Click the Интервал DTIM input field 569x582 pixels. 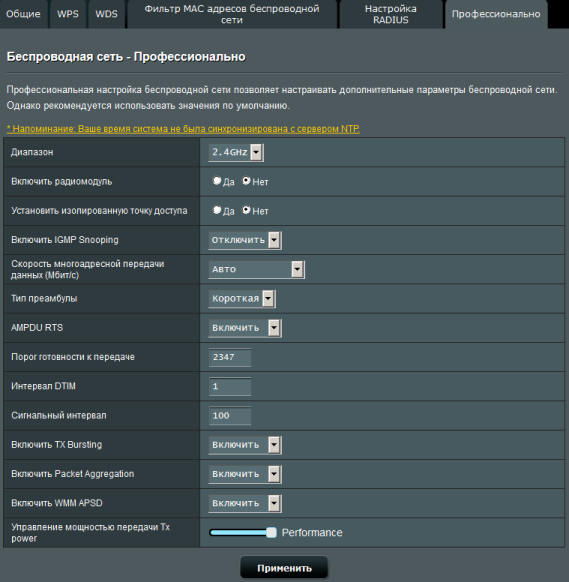[x=230, y=386]
